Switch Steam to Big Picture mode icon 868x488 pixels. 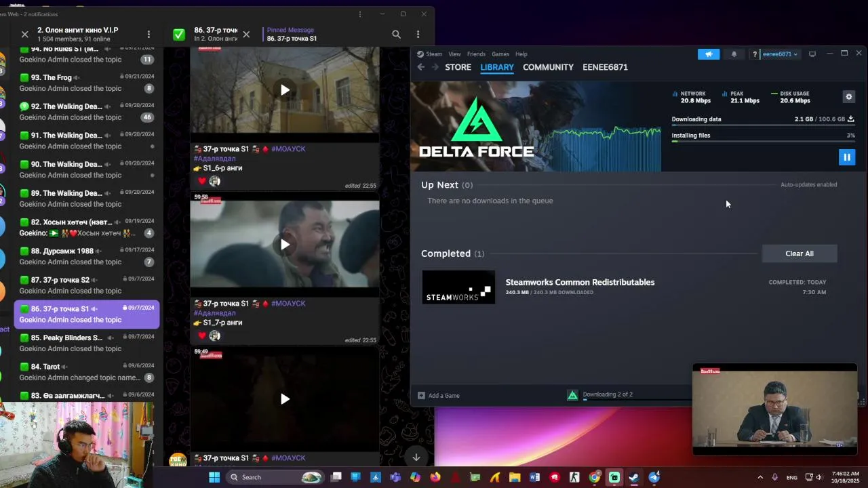tap(812, 54)
